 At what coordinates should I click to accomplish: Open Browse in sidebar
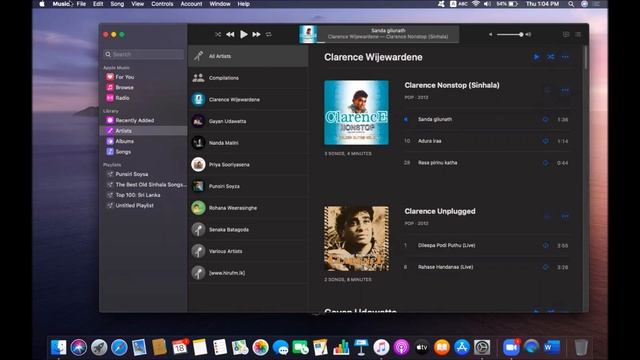click(x=124, y=87)
